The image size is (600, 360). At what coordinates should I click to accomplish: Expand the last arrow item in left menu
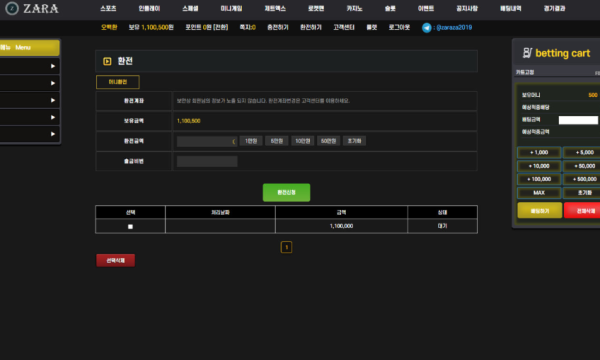[x=30, y=134]
